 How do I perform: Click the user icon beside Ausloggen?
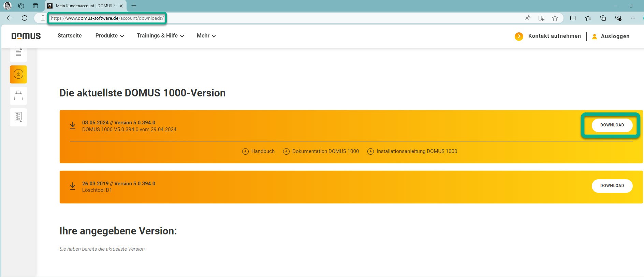pos(595,36)
